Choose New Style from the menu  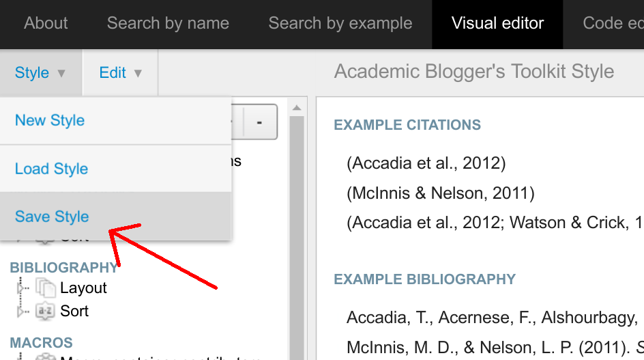[x=50, y=120]
